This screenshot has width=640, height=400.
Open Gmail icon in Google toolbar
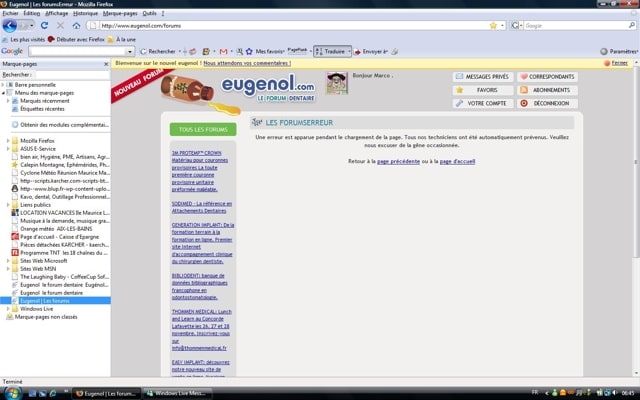(x=223, y=51)
